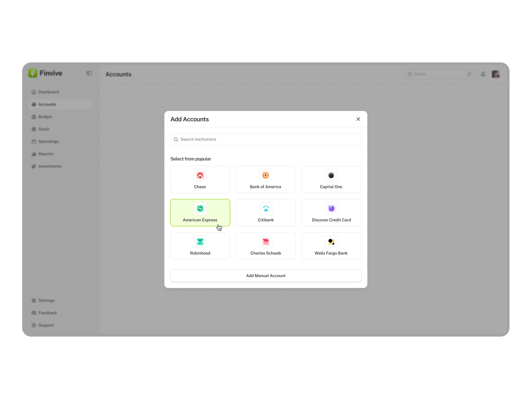Click the Settings sidebar option

tap(46, 300)
